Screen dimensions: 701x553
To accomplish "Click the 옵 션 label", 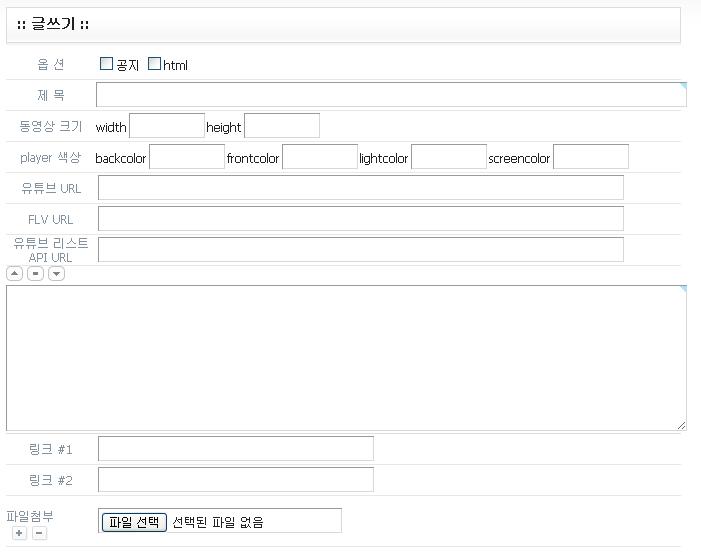I will pos(51,64).
